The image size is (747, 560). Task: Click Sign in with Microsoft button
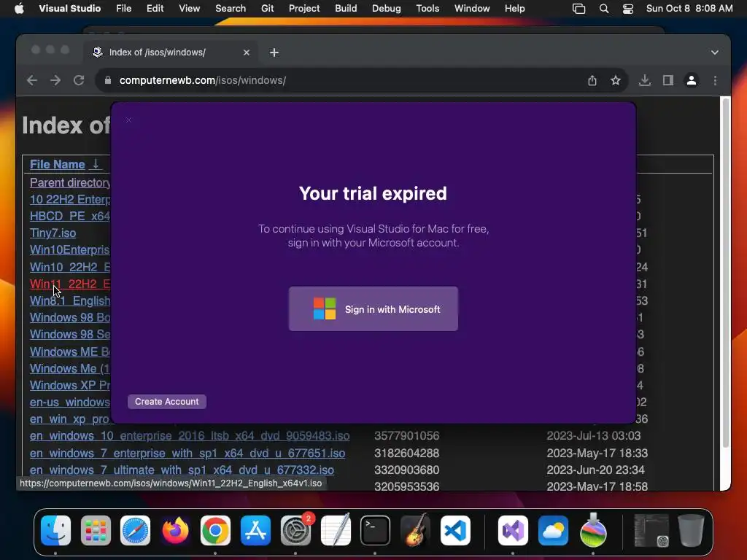coord(373,308)
